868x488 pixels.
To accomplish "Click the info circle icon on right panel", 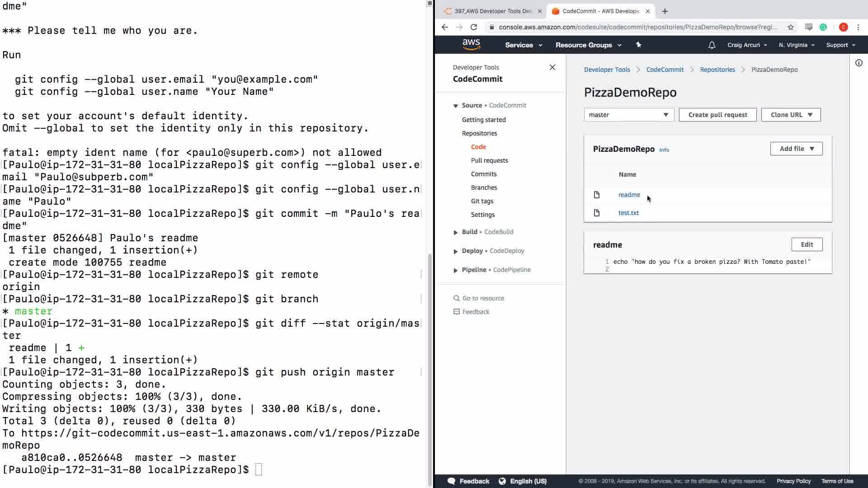I will [x=859, y=63].
